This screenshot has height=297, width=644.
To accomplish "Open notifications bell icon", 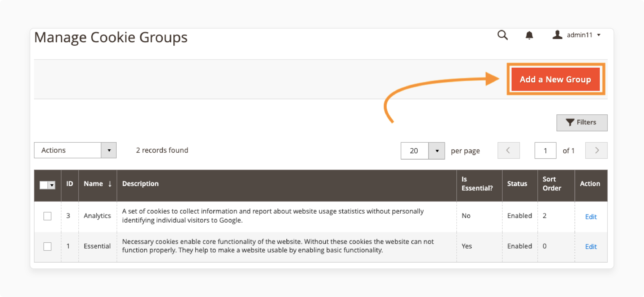I will coord(529,35).
